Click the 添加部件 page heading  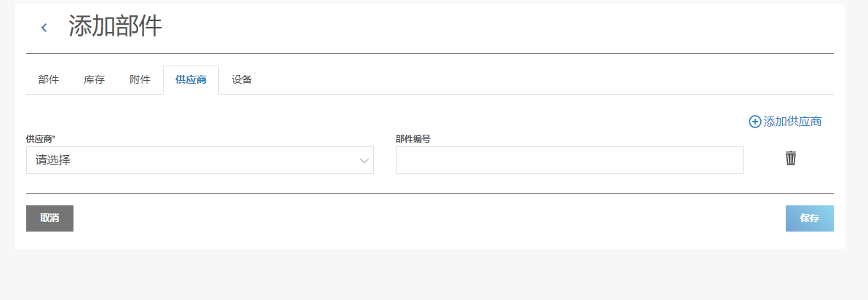(116, 27)
